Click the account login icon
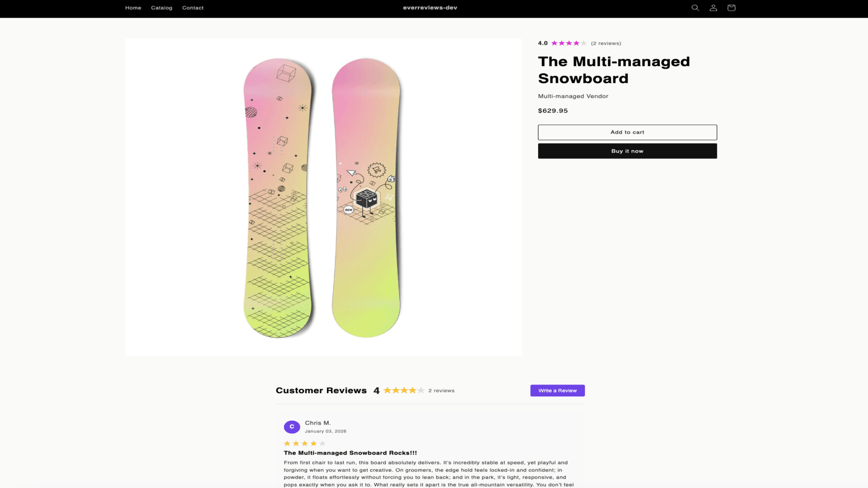The image size is (868, 488). point(713,8)
